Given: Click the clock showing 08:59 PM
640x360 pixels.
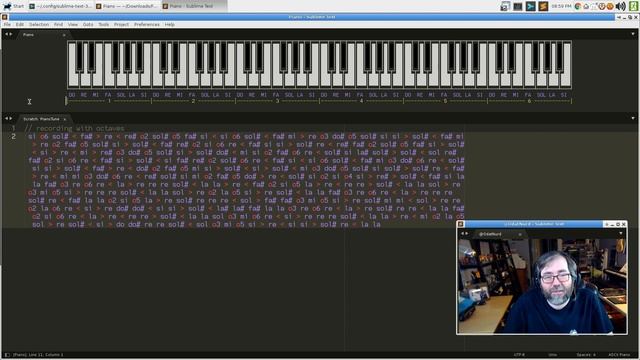Looking at the screenshot, I should (561, 6).
